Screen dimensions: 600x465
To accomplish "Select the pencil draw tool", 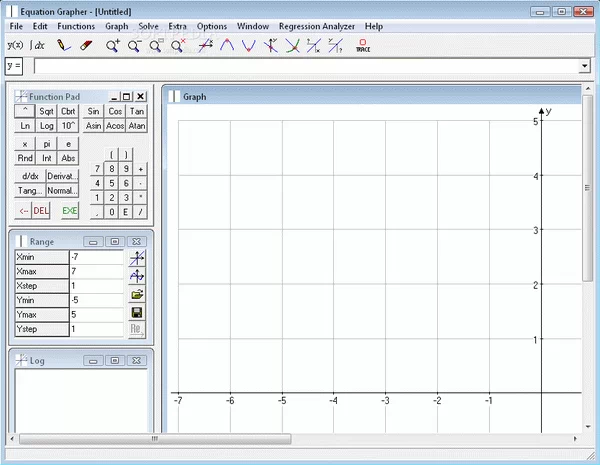I will 64,45.
